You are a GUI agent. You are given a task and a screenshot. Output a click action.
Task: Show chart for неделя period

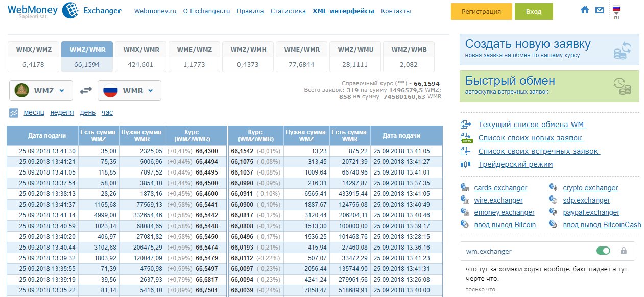(x=62, y=113)
